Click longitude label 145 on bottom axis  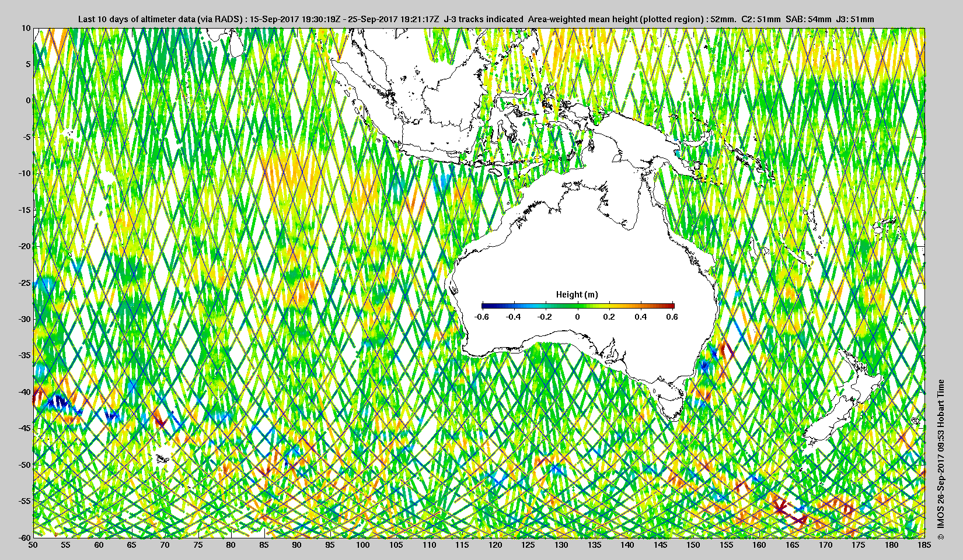(660, 545)
